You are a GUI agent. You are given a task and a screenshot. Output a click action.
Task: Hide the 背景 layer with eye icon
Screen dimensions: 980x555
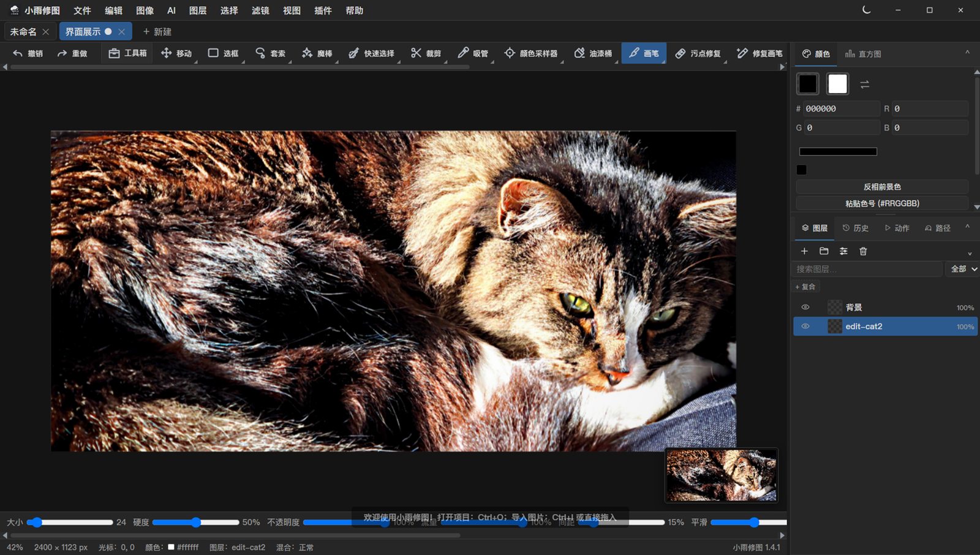[x=805, y=308]
